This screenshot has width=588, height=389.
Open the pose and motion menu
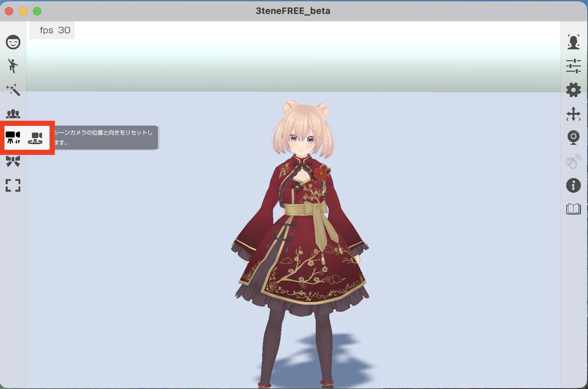coord(13,66)
